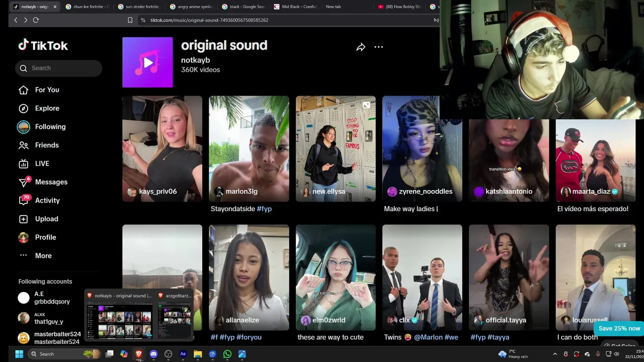Open site settings icon in address bar
The width and height of the screenshot is (644, 362).
(143, 20)
